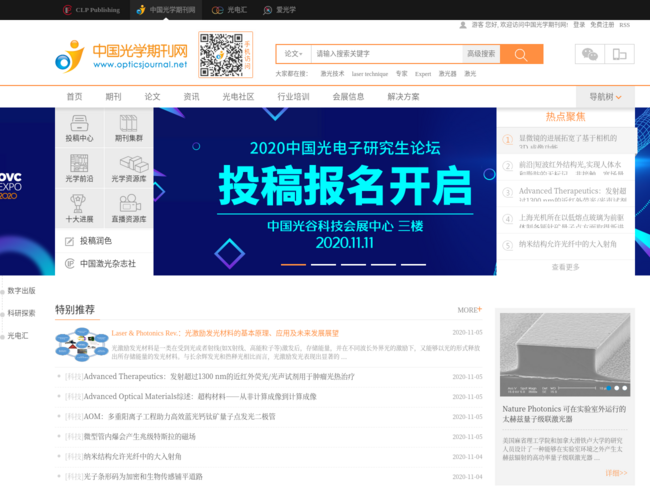Image resolution: width=650 pixels, height=500 pixels.
Task: Click the 查看更多 link under 热点聚焦
Action: pyautogui.click(x=565, y=267)
